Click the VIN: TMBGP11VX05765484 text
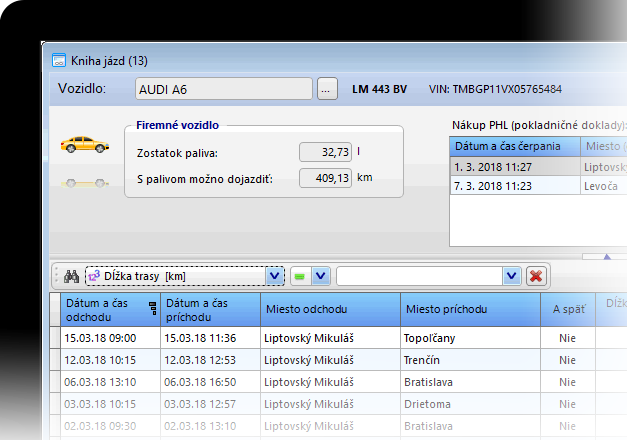Image resolution: width=627 pixels, height=440 pixels. 495,89
